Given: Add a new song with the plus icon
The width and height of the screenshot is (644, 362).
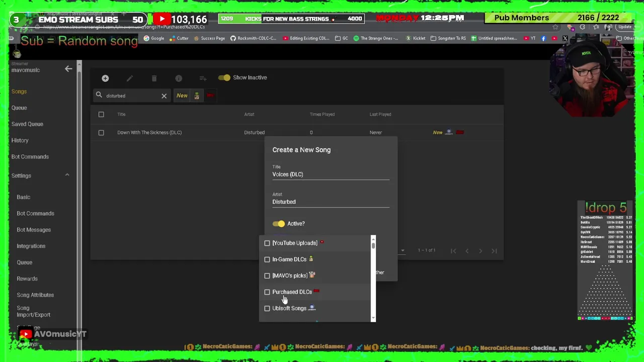Looking at the screenshot, I should [x=105, y=78].
